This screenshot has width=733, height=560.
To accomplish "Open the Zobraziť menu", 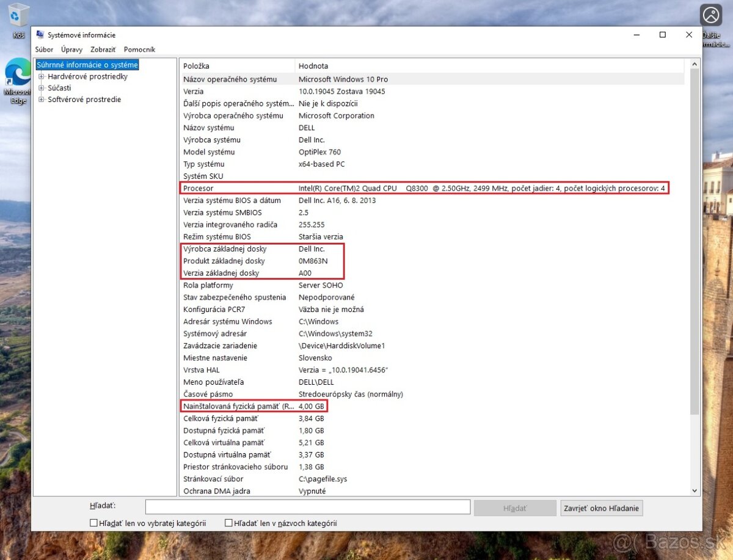I will coord(103,49).
